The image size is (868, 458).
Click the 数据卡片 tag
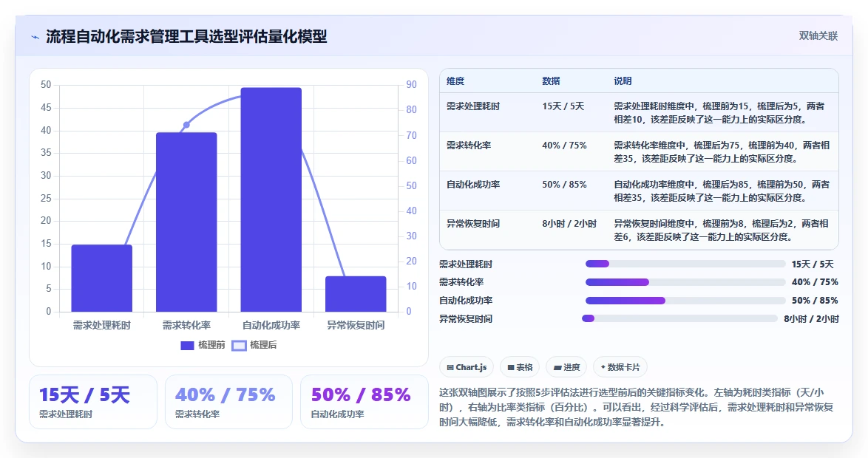[x=620, y=367]
